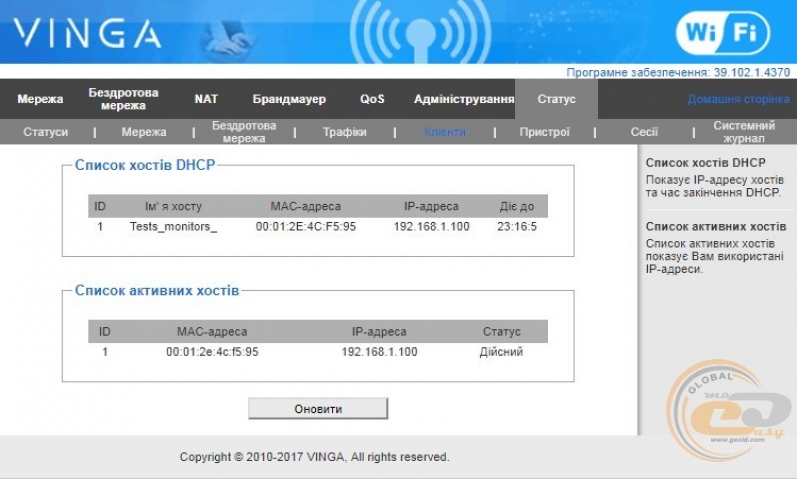Click the Діє до column header

click(517, 206)
